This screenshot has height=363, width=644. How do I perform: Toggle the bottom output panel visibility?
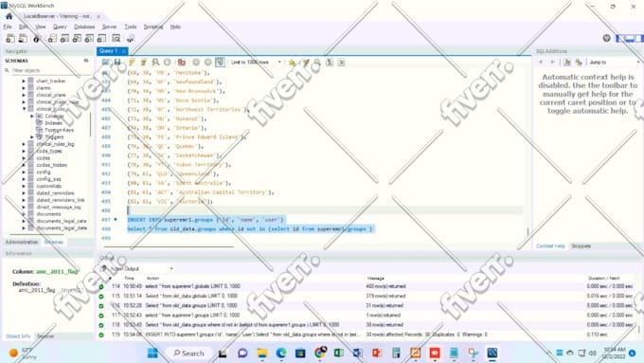[x=629, y=38]
